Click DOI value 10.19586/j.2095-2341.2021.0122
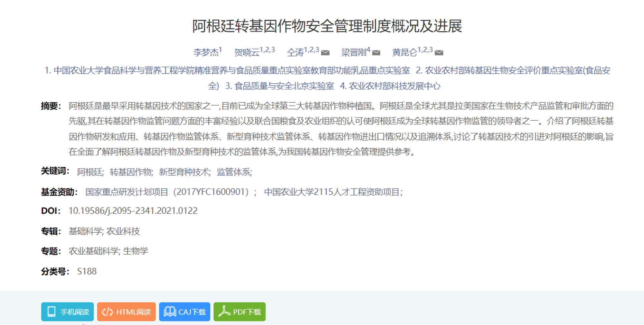644x325 pixels. (133, 211)
